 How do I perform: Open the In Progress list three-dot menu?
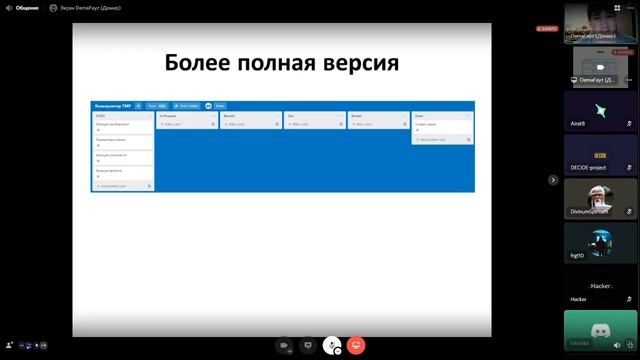click(213, 116)
